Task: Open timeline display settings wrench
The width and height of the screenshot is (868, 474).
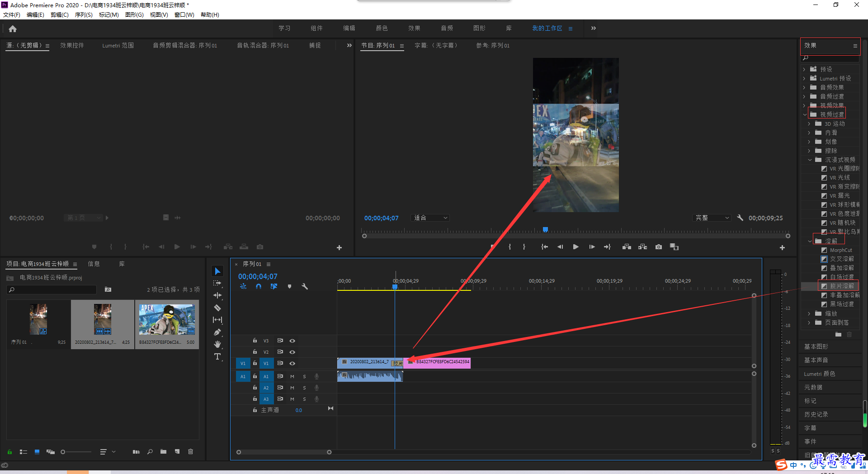Action: pos(305,286)
